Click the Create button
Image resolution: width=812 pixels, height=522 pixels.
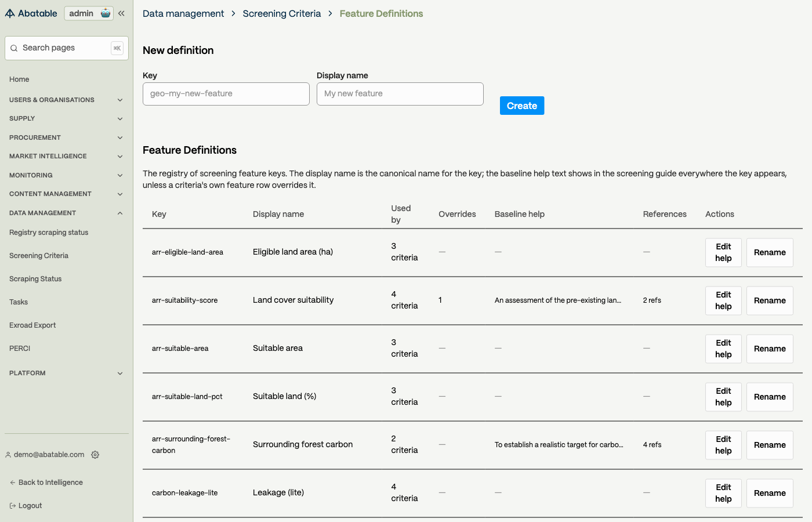tap(522, 106)
